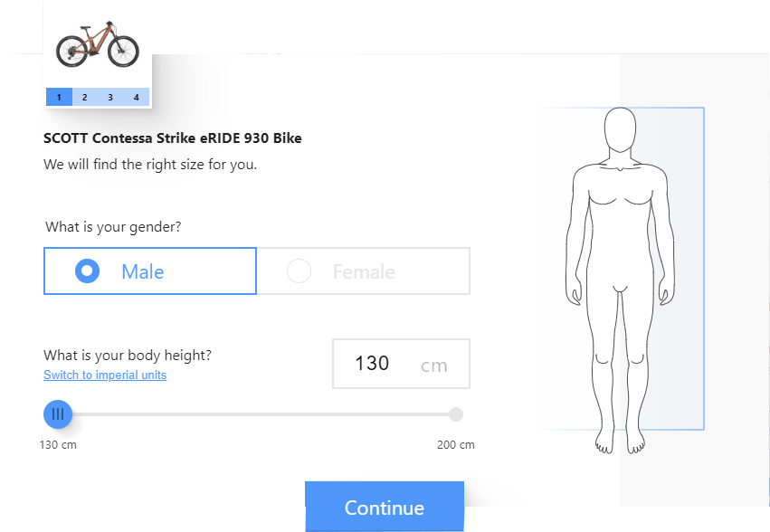Click the blue height slider handle
Screen dimensions: 770x532
58,414
